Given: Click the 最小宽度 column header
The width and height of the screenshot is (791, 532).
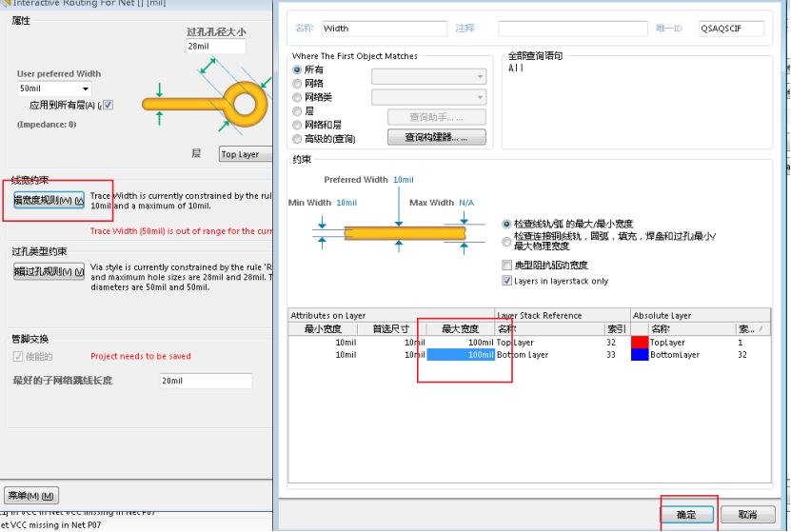Looking at the screenshot, I should point(323,329).
